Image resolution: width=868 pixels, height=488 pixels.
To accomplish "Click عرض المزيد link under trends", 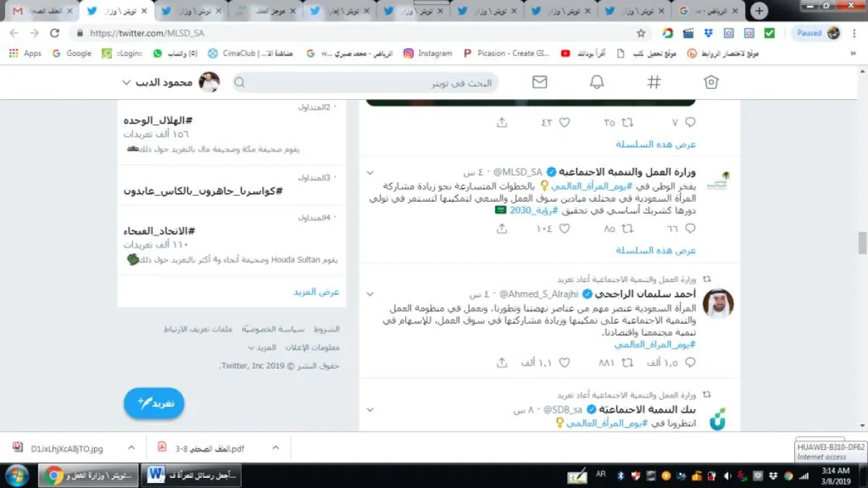I will tap(316, 292).
